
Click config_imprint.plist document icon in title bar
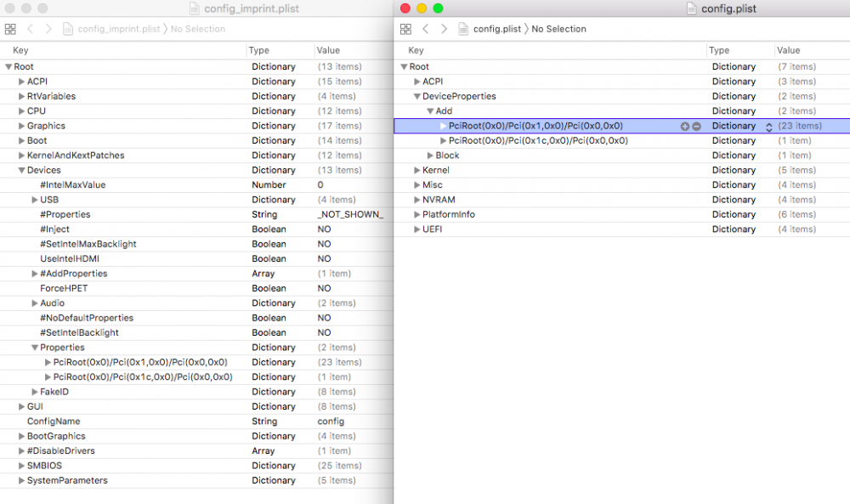[194, 8]
